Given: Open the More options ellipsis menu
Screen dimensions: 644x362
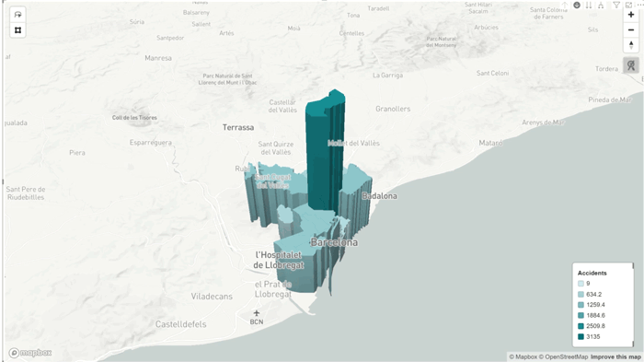Looking at the screenshot, I should point(640,4).
